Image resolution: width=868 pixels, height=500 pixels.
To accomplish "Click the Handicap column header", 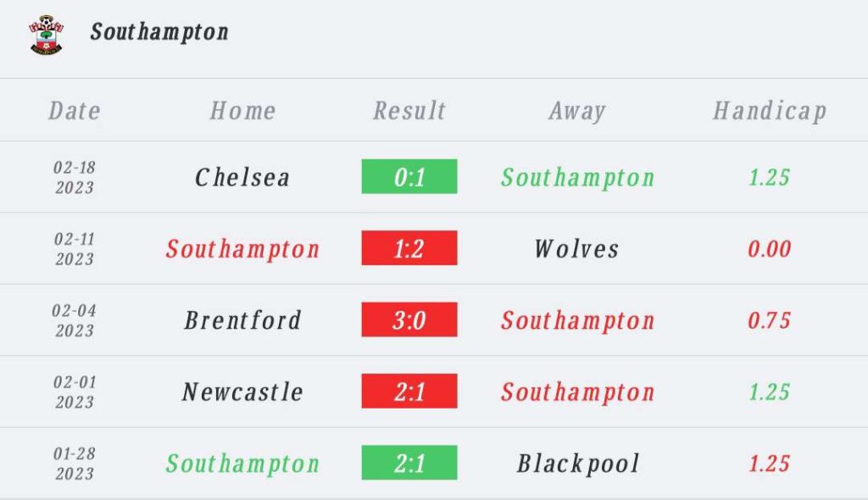I will coord(770,111).
